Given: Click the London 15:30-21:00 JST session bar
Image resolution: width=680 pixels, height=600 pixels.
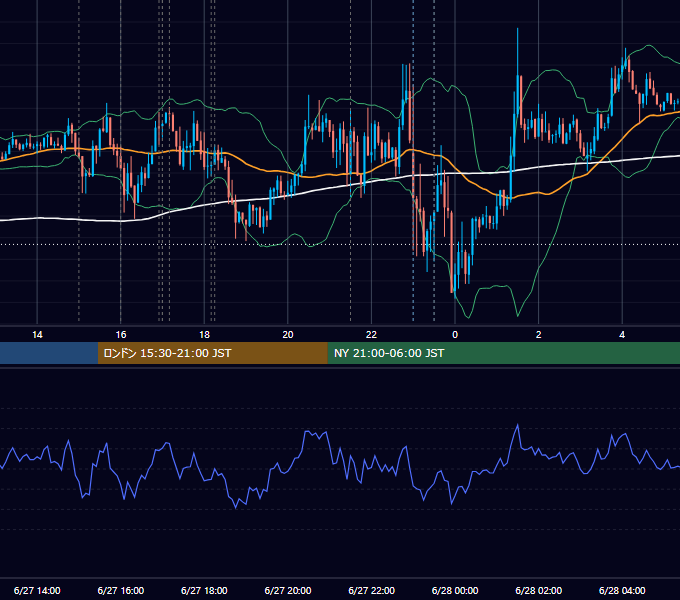Looking at the screenshot, I should (212, 353).
